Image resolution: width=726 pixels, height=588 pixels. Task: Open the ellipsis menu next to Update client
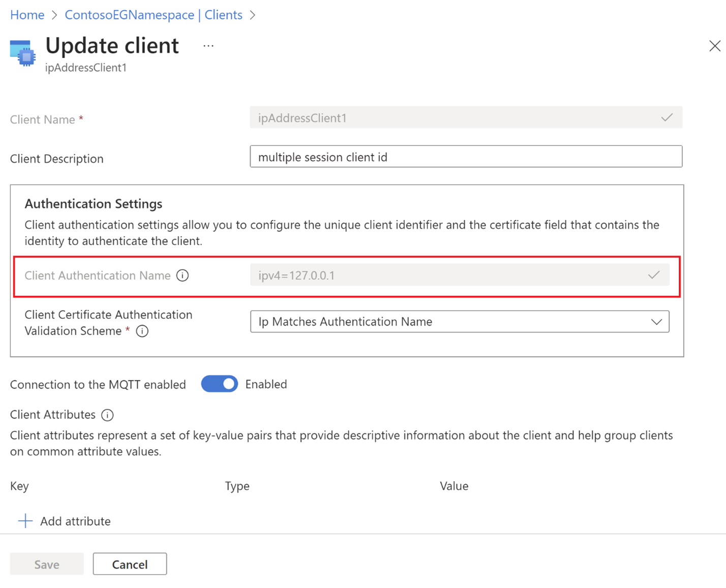(208, 45)
